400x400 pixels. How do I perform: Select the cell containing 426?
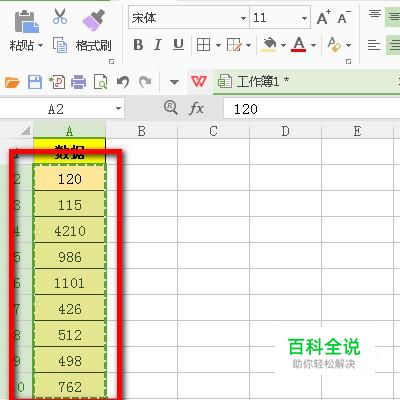[70, 308]
